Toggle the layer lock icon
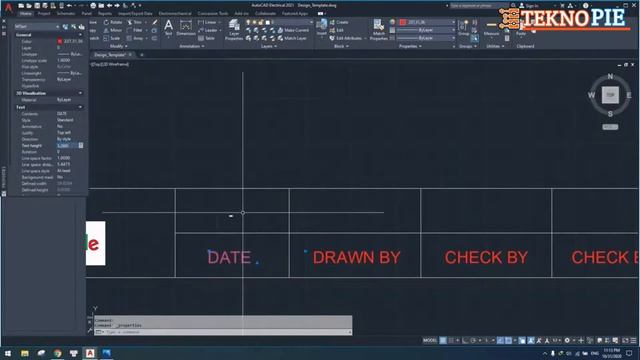This screenshot has width=640, height=360. coord(261,22)
